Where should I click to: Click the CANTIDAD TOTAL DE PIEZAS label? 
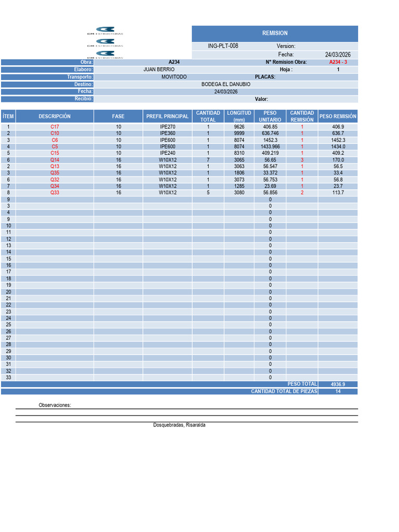[284, 391]
